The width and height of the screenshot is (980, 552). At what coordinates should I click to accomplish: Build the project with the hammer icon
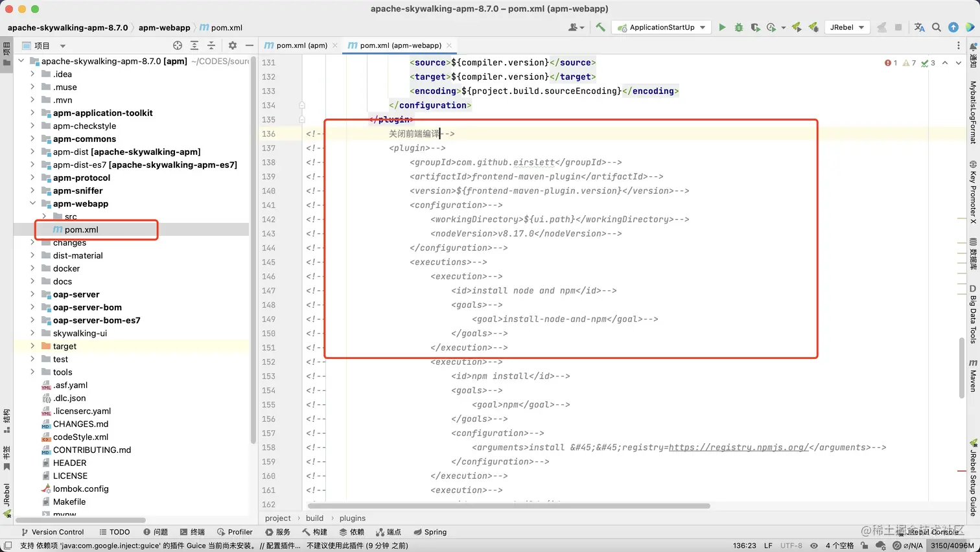[600, 27]
